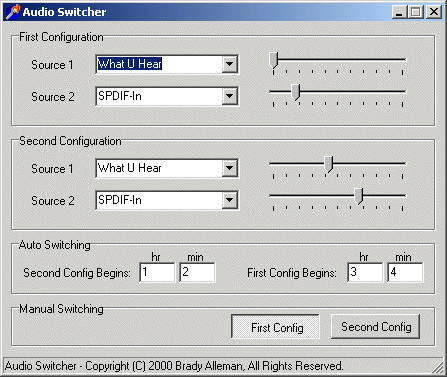Switch manually to Second Config
This screenshot has width=447, height=377.
(376, 327)
